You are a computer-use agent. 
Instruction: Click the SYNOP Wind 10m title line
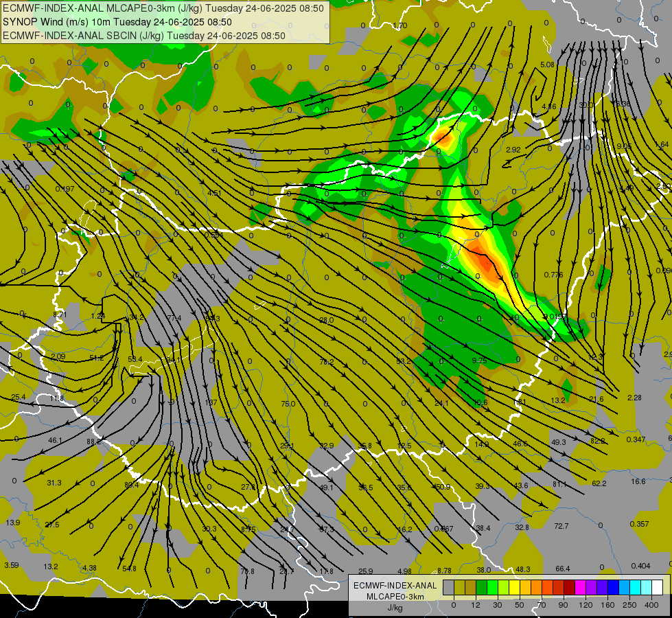(x=117, y=22)
